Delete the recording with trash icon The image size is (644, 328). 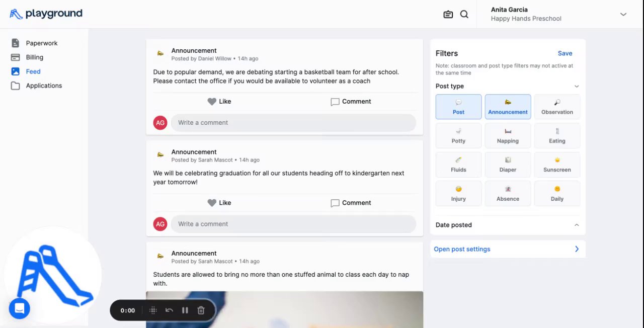(201, 310)
